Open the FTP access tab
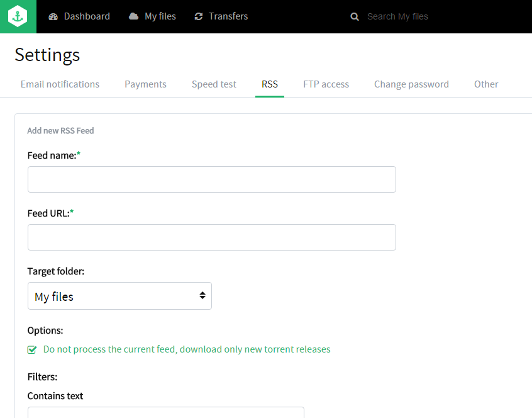The height and width of the screenshot is (418, 532). click(x=326, y=84)
